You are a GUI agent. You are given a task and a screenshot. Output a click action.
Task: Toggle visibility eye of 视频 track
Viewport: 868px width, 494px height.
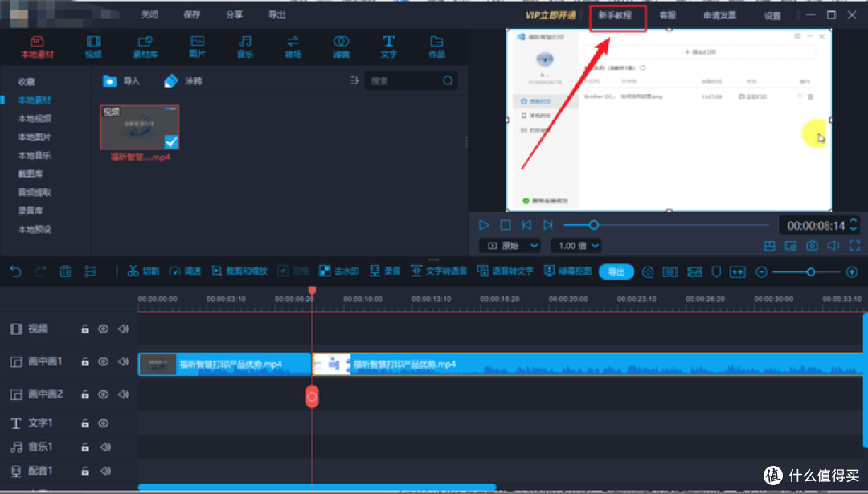click(x=104, y=329)
